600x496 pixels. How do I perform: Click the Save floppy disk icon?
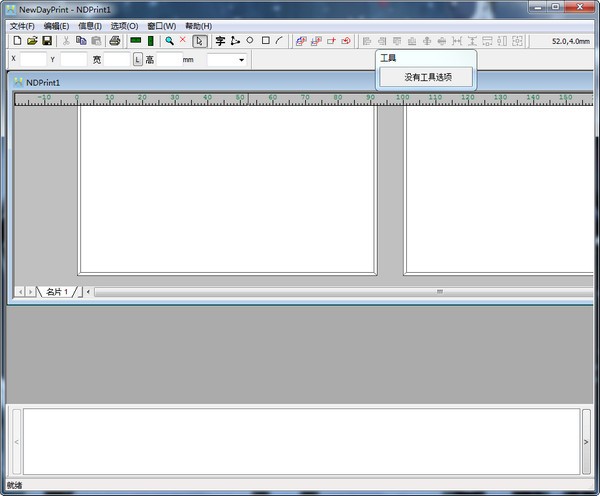coord(47,41)
